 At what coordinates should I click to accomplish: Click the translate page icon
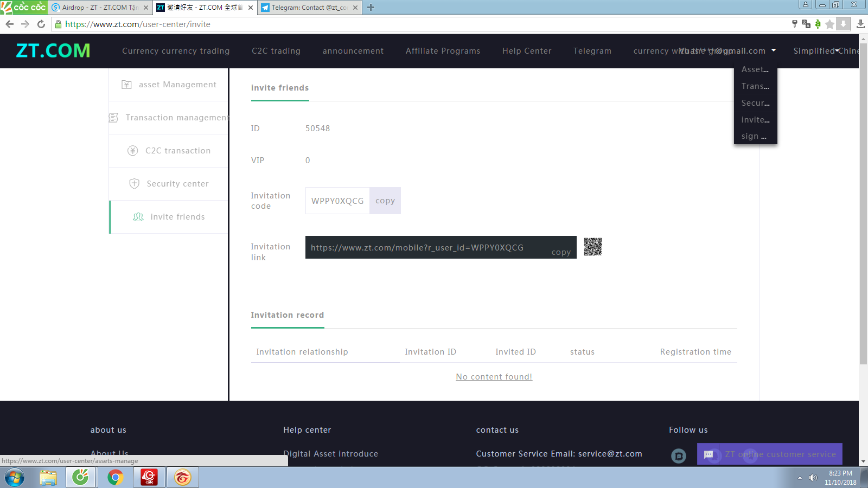click(x=806, y=24)
